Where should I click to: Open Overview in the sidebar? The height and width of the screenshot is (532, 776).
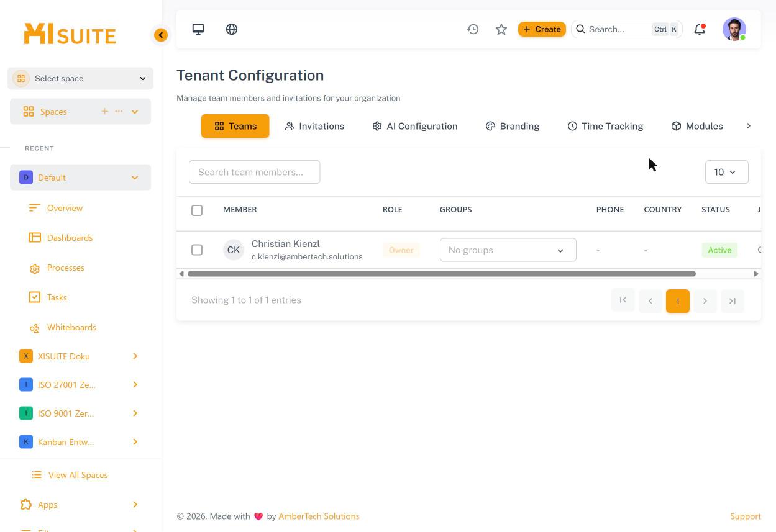click(x=65, y=208)
